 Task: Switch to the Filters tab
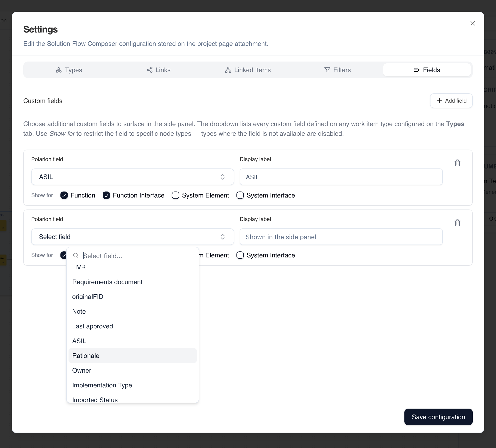[337, 70]
